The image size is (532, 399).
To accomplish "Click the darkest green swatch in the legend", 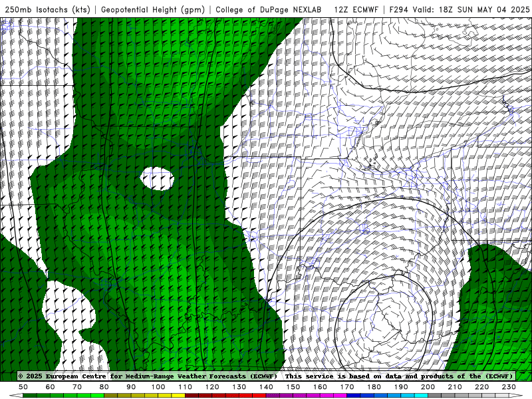I will (30, 396).
